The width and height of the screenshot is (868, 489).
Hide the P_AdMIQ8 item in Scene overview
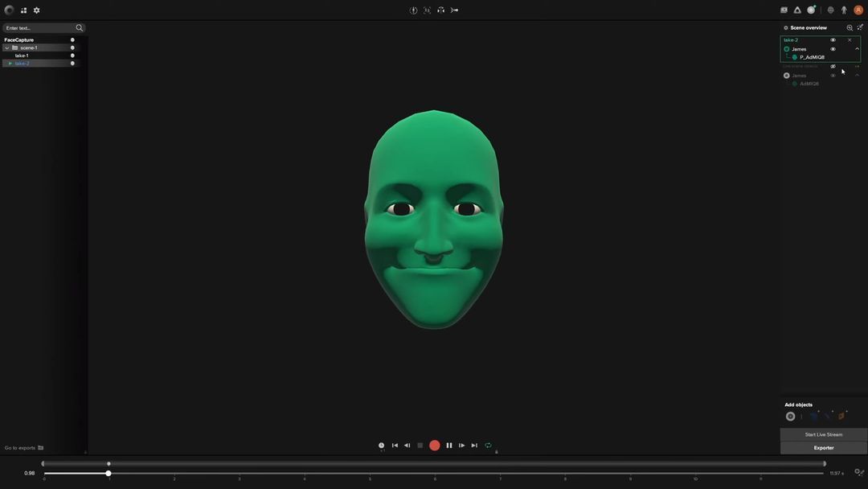coord(833,57)
